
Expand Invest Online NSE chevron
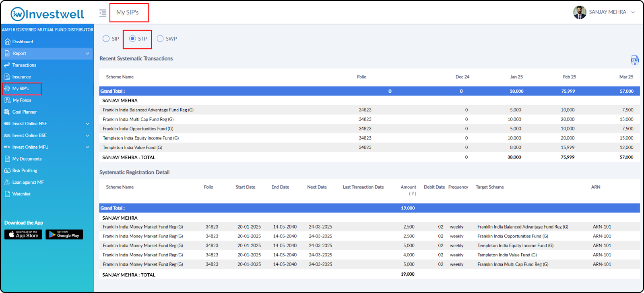pyautogui.click(x=87, y=124)
